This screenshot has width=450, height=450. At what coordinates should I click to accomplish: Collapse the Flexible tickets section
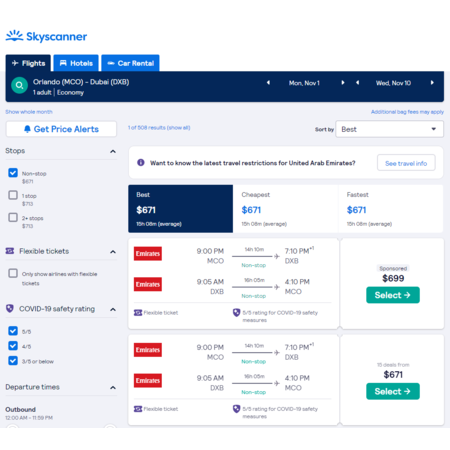[113, 252]
